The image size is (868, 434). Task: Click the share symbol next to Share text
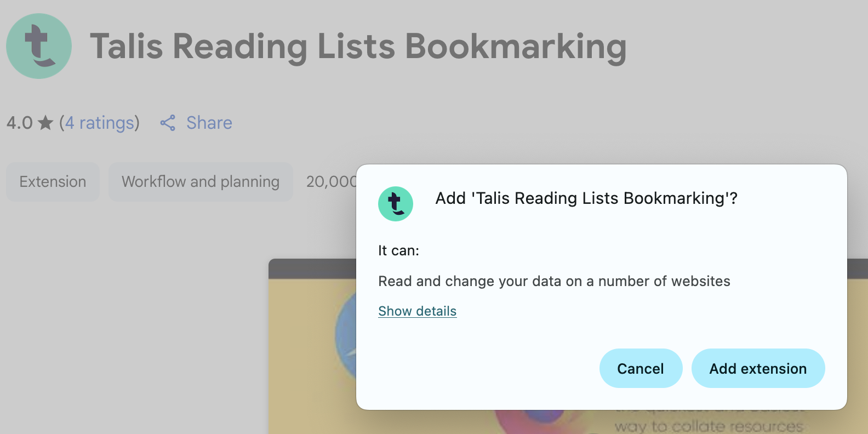[168, 123]
